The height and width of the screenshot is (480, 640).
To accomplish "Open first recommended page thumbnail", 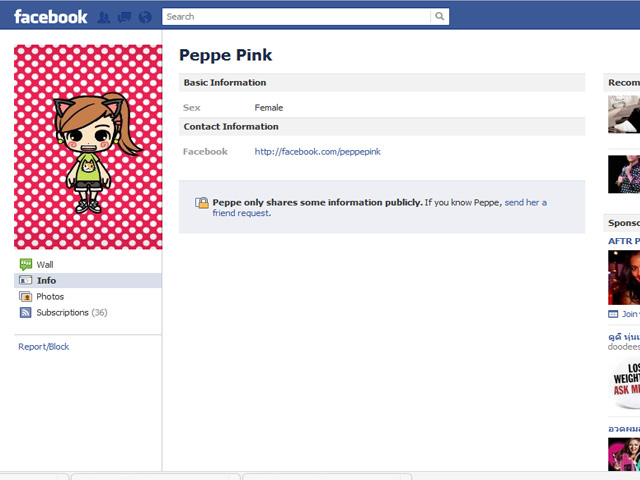I will tap(624, 114).
